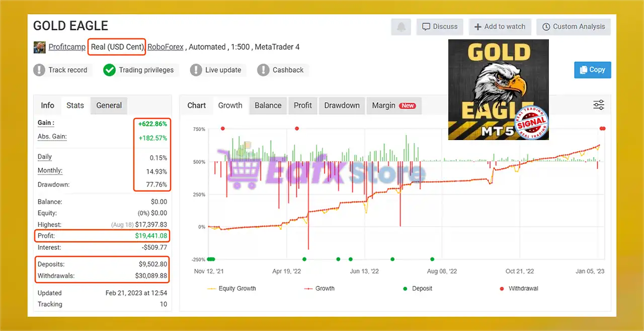
Task: Click the Real (USD Cent) account text
Action: (117, 47)
